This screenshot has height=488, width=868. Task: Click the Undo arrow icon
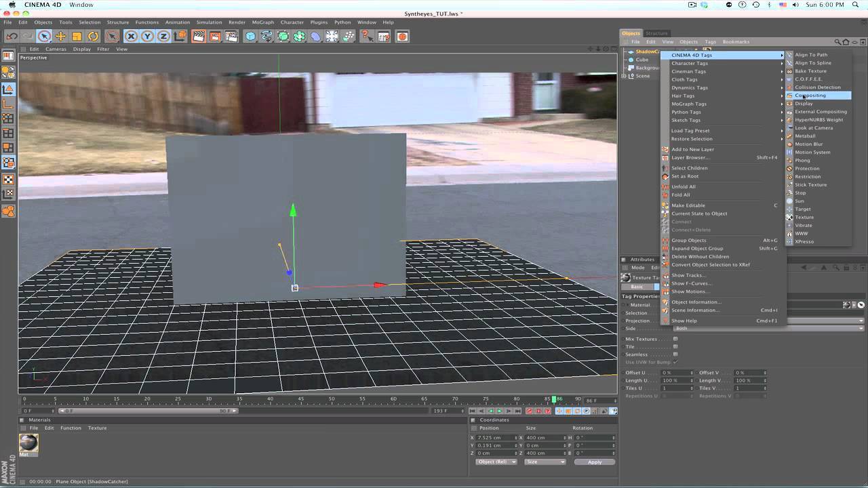coord(12,37)
